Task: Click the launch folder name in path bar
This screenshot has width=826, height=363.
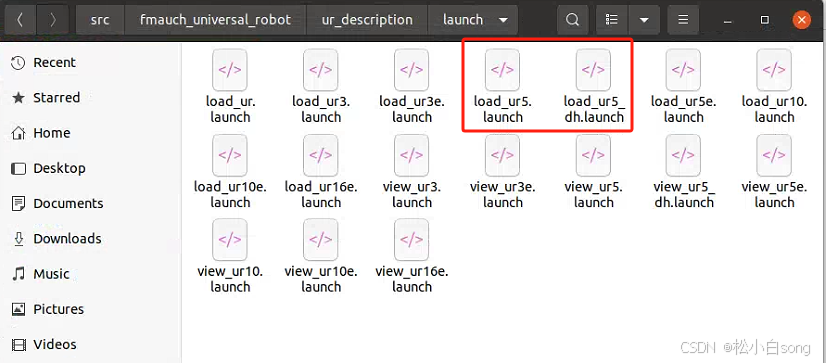Action: [x=463, y=20]
